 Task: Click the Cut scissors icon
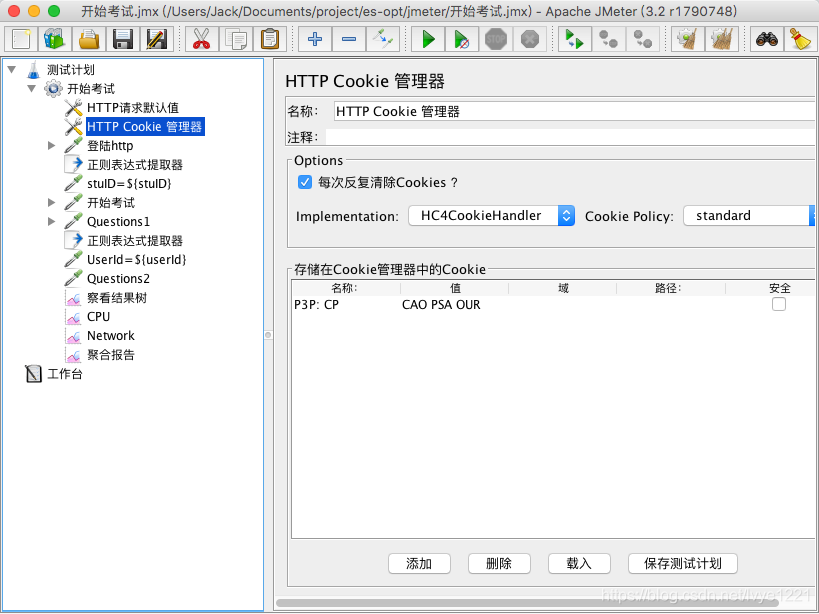point(202,39)
